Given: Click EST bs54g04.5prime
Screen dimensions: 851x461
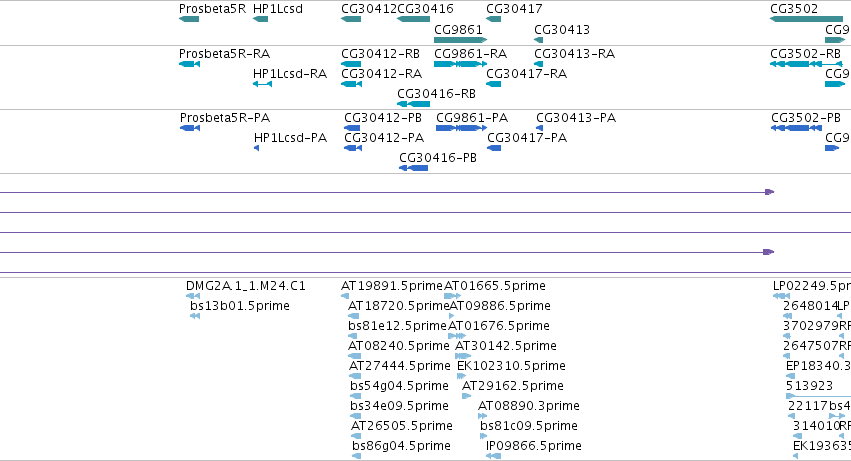Looking at the screenshot, I should pyautogui.click(x=399, y=386).
